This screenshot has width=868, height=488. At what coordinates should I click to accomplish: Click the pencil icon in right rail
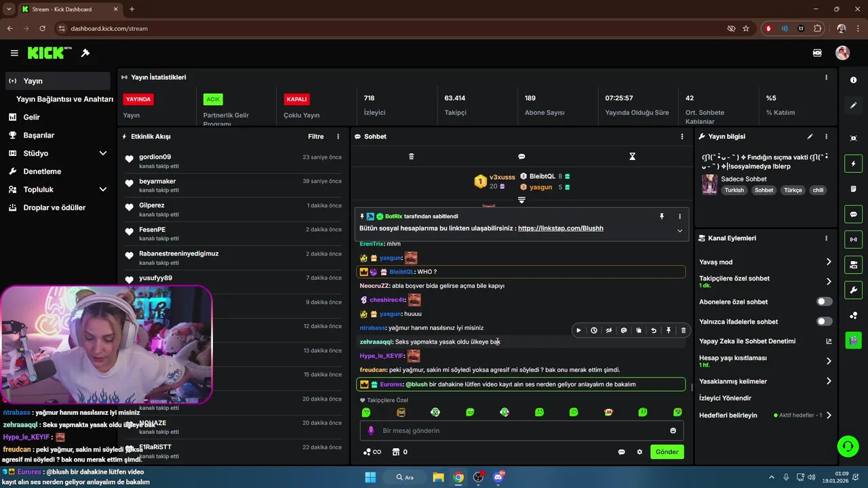pos(853,106)
